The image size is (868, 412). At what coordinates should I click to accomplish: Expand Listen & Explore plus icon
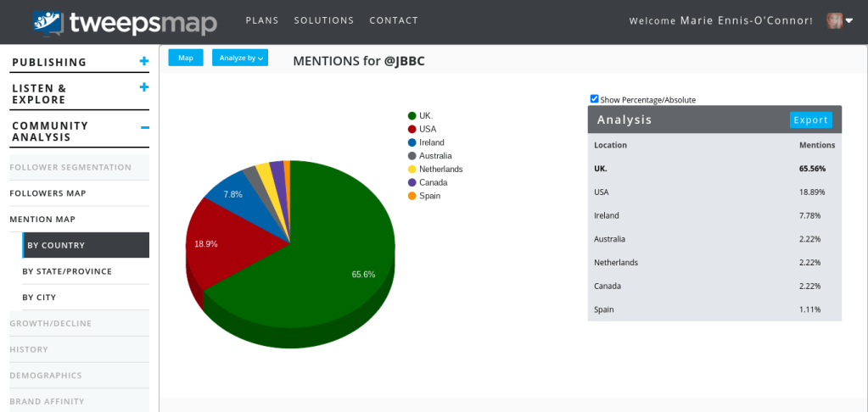(x=144, y=87)
